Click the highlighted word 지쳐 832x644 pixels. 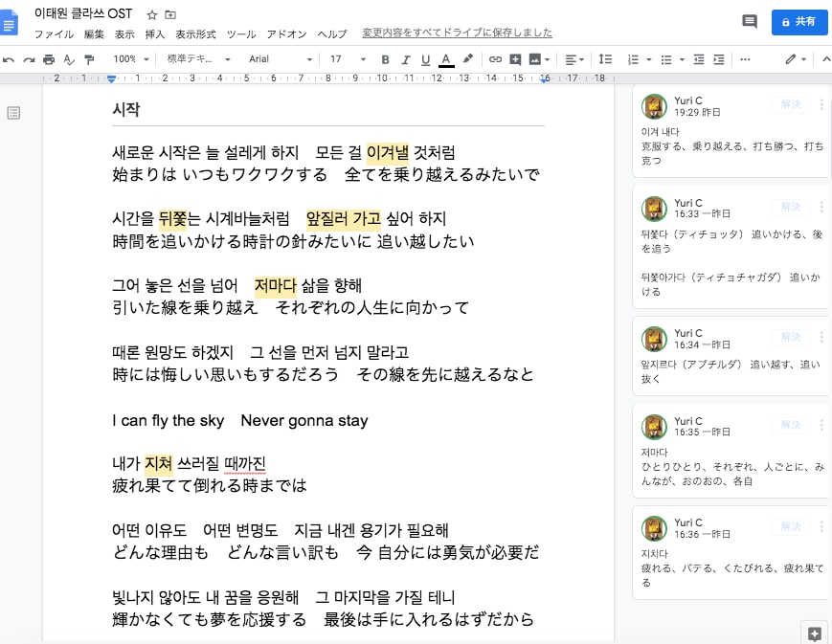click(158, 463)
